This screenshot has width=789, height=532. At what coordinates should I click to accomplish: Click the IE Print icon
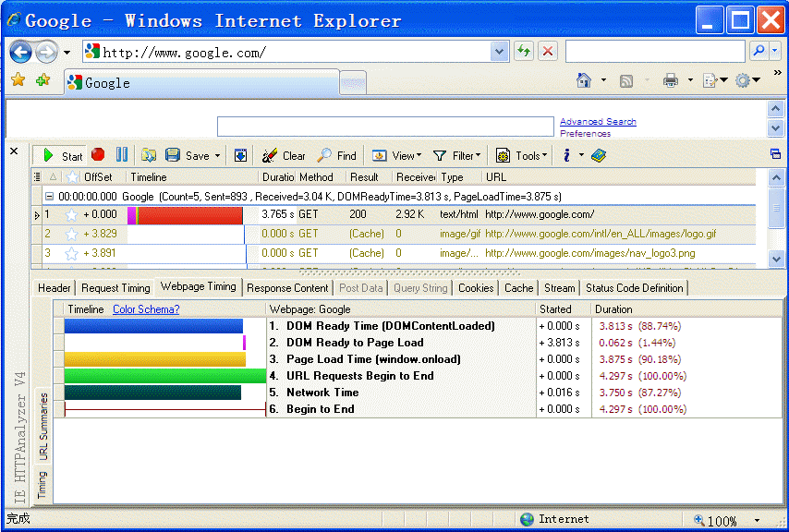(x=671, y=81)
